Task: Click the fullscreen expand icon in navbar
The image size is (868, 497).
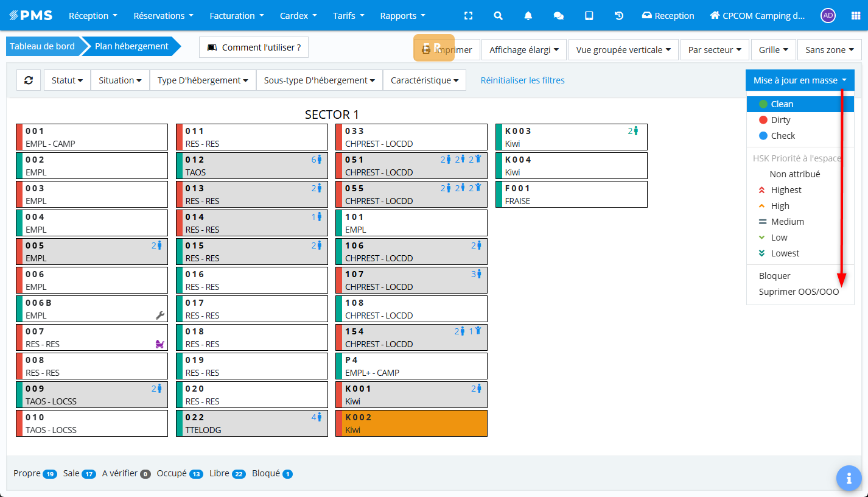Action: [468, 16]
